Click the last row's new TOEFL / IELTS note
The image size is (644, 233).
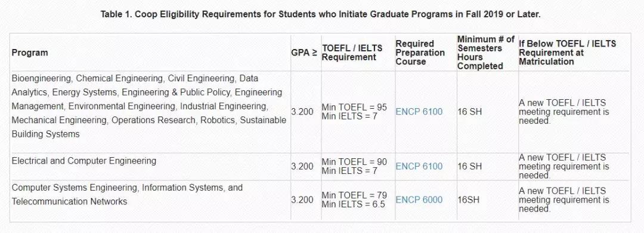[563, 200]
